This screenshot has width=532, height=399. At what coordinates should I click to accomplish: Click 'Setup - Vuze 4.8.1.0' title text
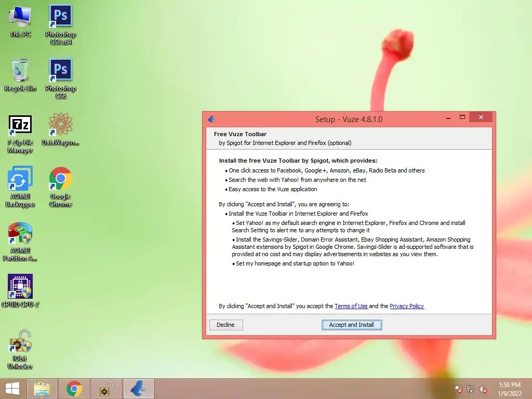tap(349, 119)
